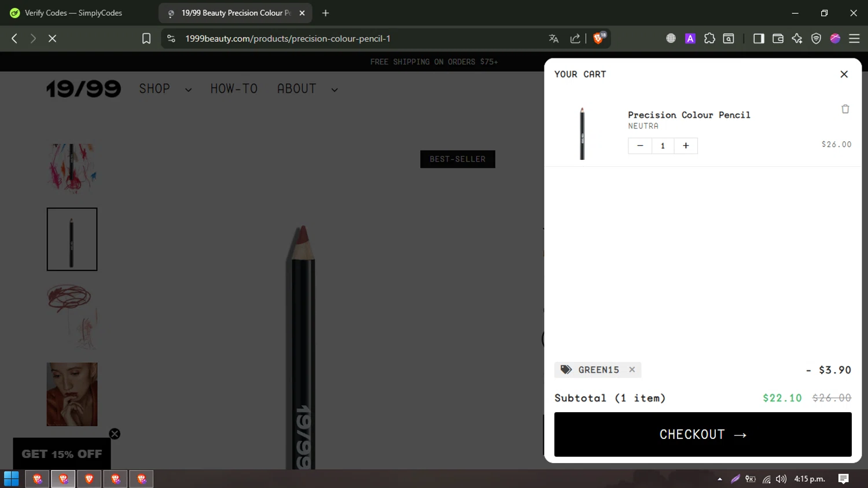Viewport: 868px width, 488px height.
Task: Click the quantity field showing 1
Action: click(663, 146)
